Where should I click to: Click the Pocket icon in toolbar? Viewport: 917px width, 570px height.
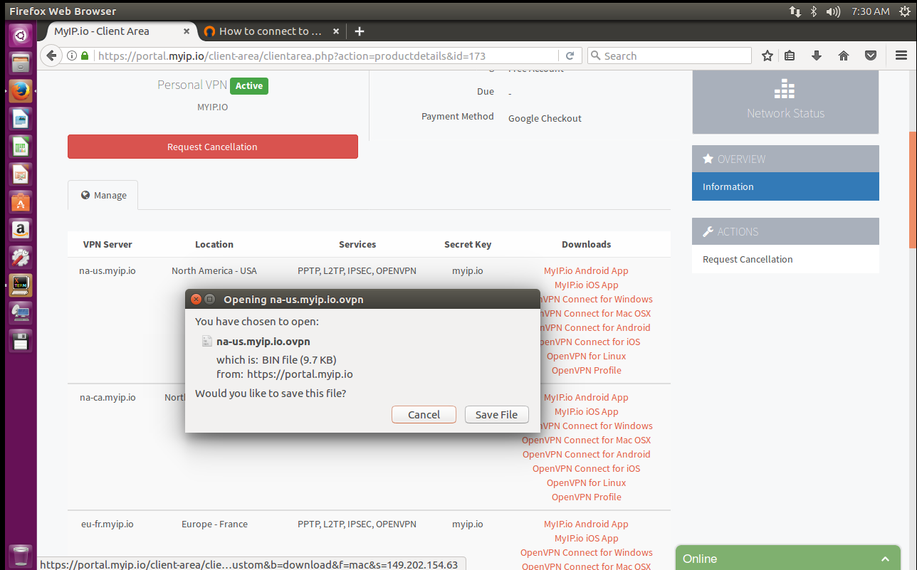click(x=871, y=56)
